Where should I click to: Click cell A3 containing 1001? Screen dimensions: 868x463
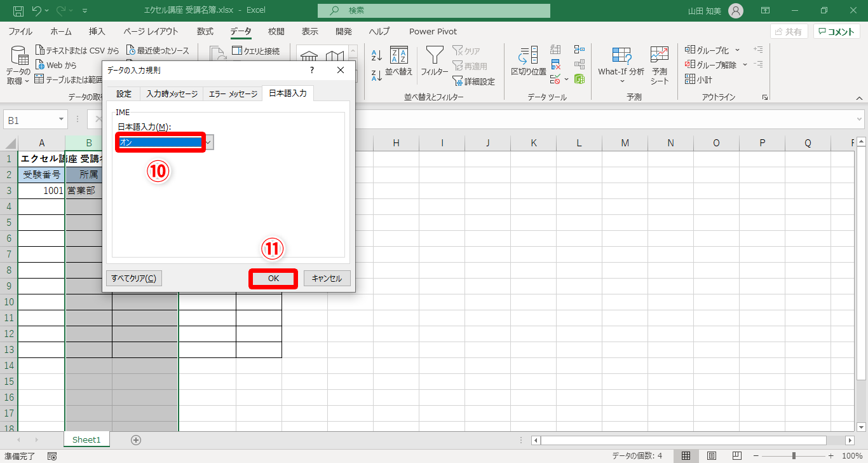42,190
